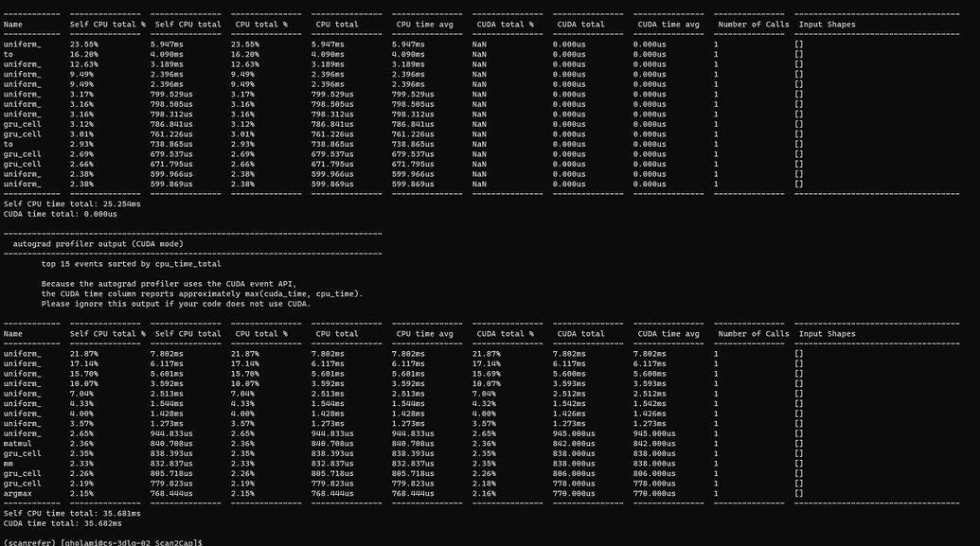Click the 'CUDA time total: 0.000us' line

point(61,214)
